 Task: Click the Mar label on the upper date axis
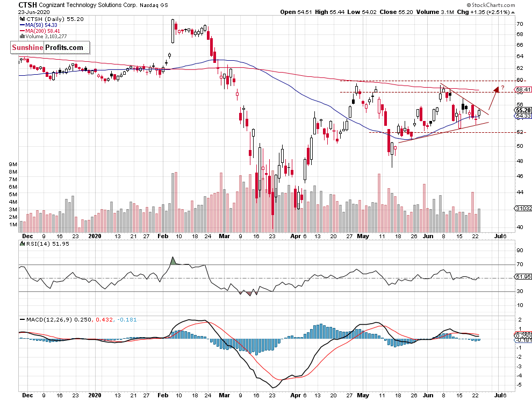[x=224, y=236]
